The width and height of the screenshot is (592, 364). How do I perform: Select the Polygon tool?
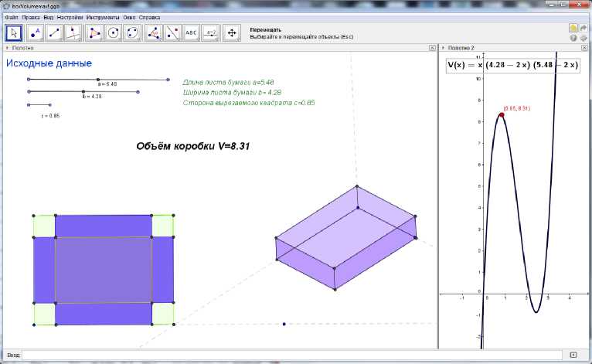click(94, 32)
